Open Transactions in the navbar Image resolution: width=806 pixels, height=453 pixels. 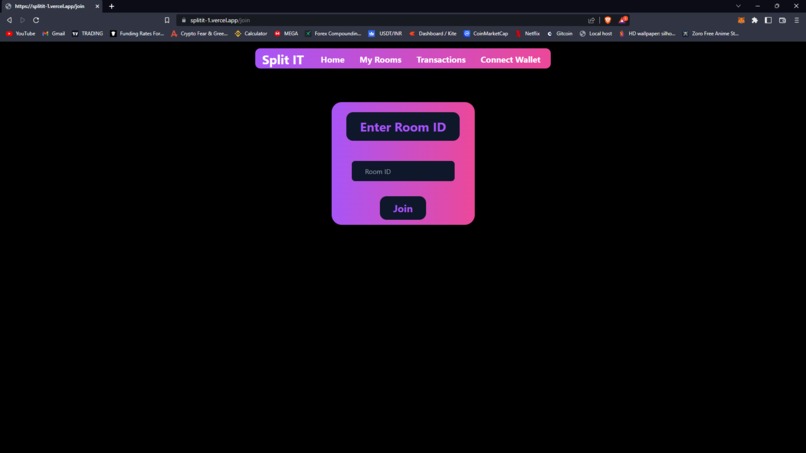pos(441,60)
